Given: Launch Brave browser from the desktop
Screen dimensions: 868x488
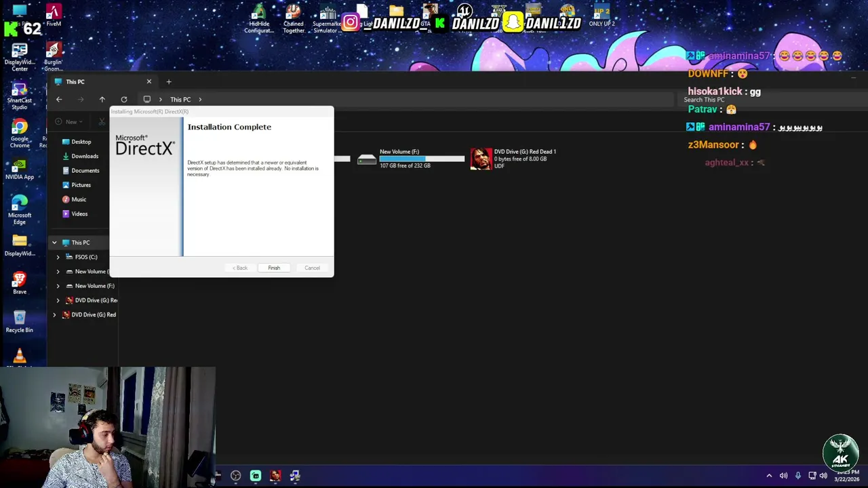Looking at the screenshot, I should pyautogui.click(x=20, y=283).
